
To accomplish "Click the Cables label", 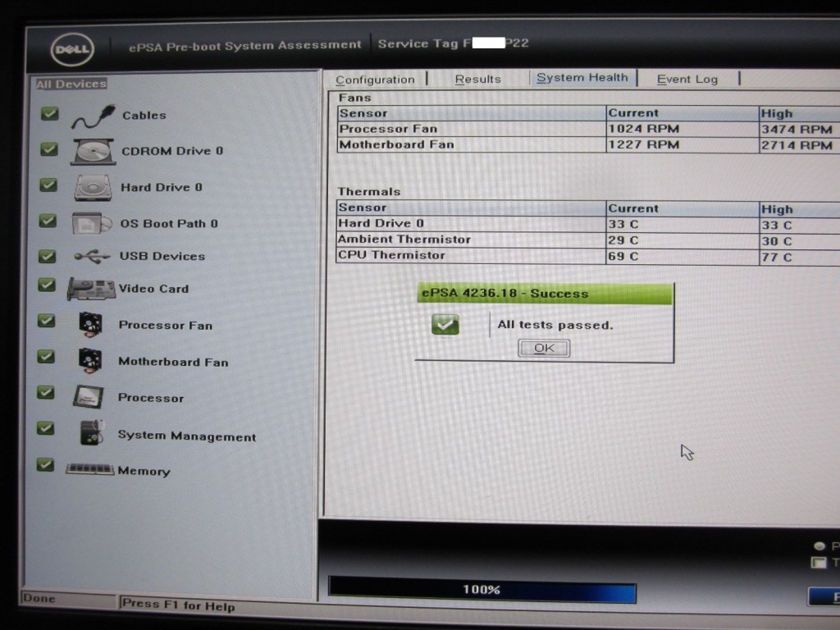I will 144,115.
